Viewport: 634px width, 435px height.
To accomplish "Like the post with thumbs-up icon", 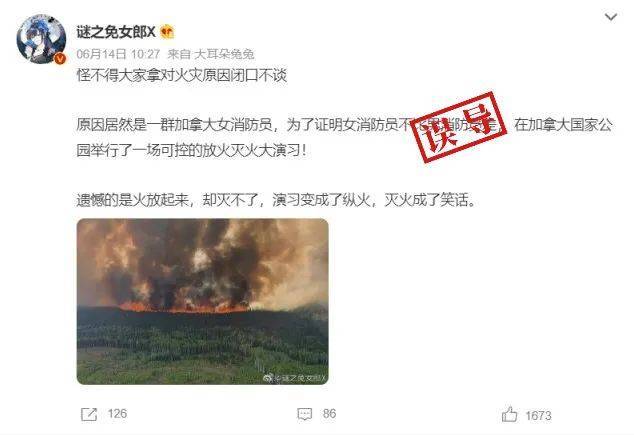I will (x=509, y=414).
